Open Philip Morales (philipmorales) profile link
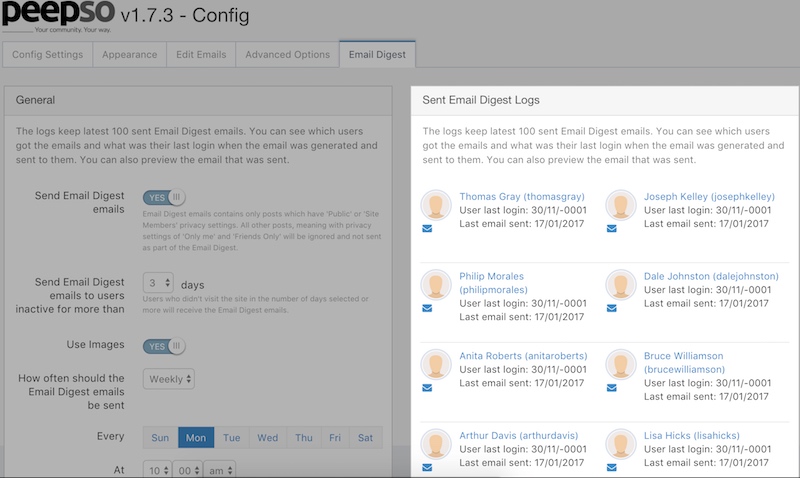Screen dimensions: 800x478 click(x=493, y=283)
